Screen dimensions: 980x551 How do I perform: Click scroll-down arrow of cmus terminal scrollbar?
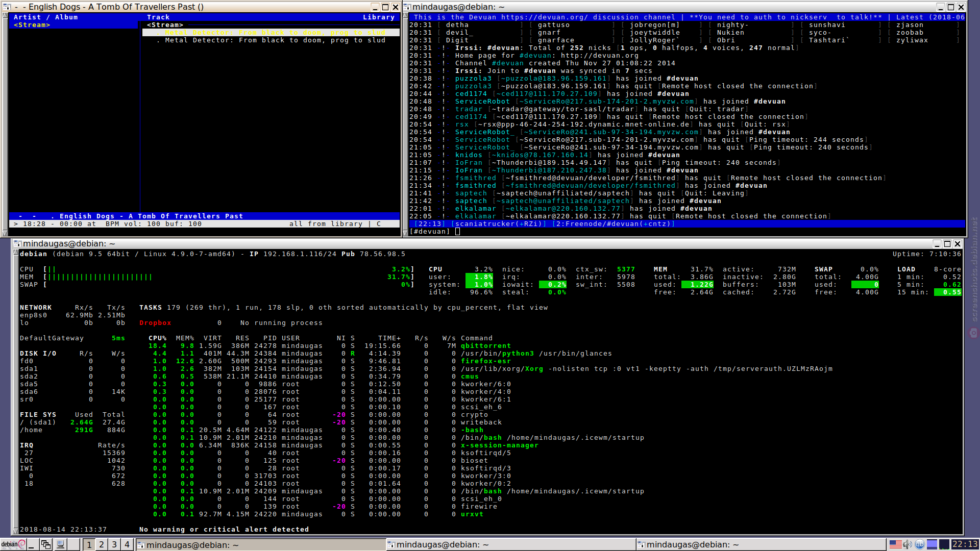click(x=5, y=233)
